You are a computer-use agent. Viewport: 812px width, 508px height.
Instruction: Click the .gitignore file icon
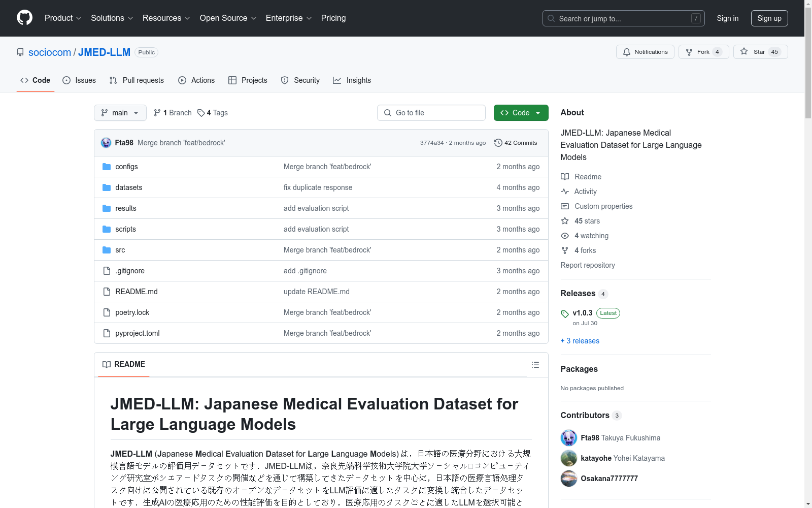coord(107,271)
